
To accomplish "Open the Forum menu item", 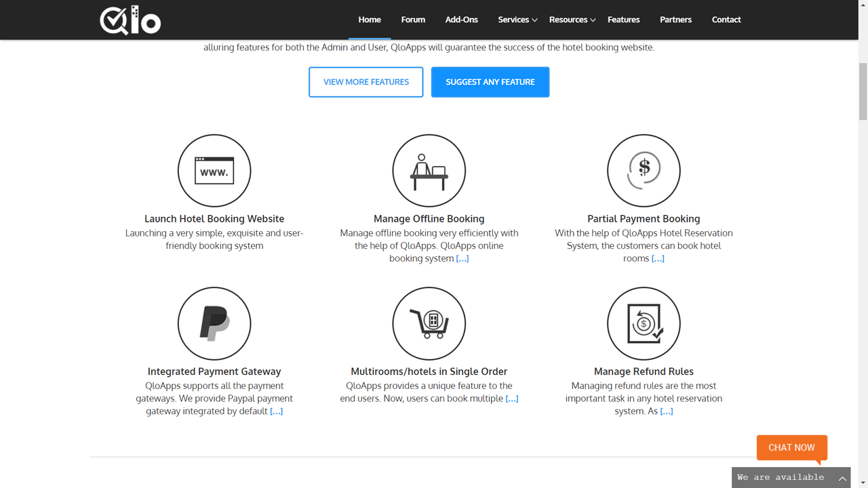I will tap(413, 20).
